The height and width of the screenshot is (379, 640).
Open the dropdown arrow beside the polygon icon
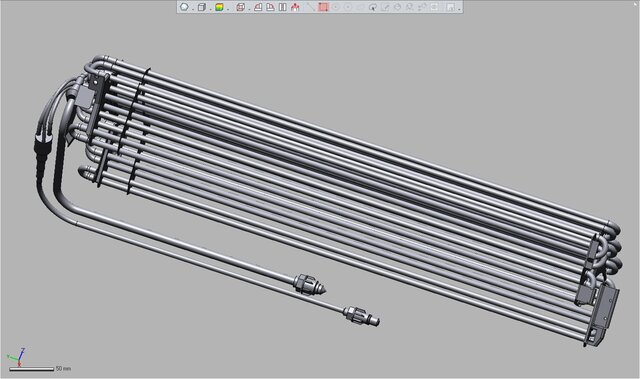pyautogui.click(x=193, y=9)
